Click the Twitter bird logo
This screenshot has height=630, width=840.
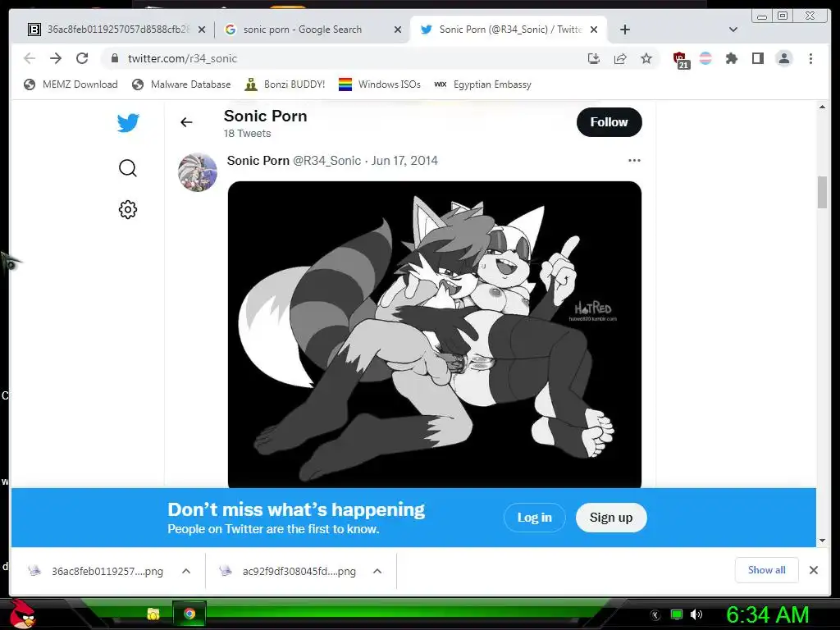pos(128,123)
